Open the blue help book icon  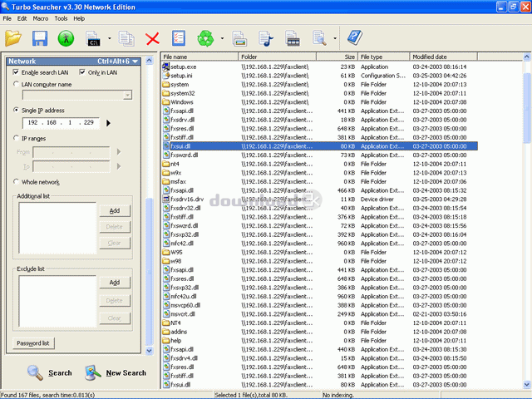click(x=355, y=37)
